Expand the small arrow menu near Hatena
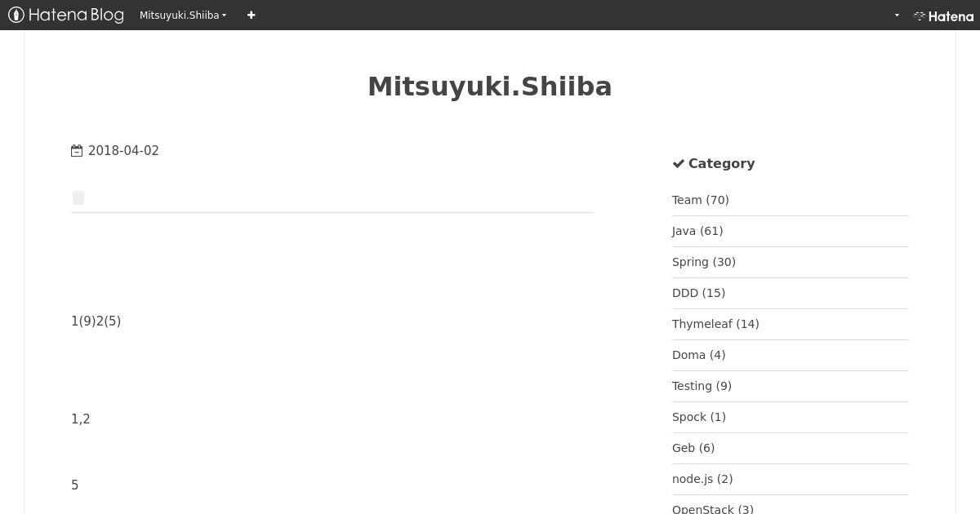Image resolution: width=980 pixels, height=514 pixels. tap(897, 16)
